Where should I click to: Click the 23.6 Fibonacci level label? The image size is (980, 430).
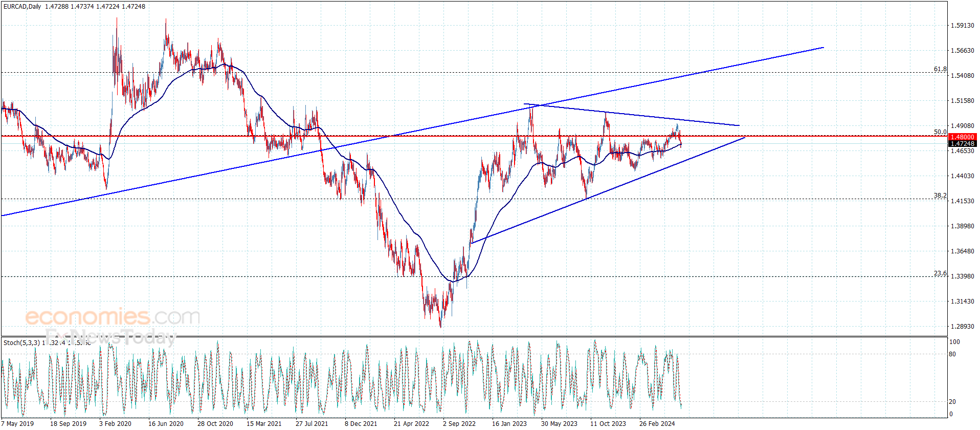(x=940, y=273)
